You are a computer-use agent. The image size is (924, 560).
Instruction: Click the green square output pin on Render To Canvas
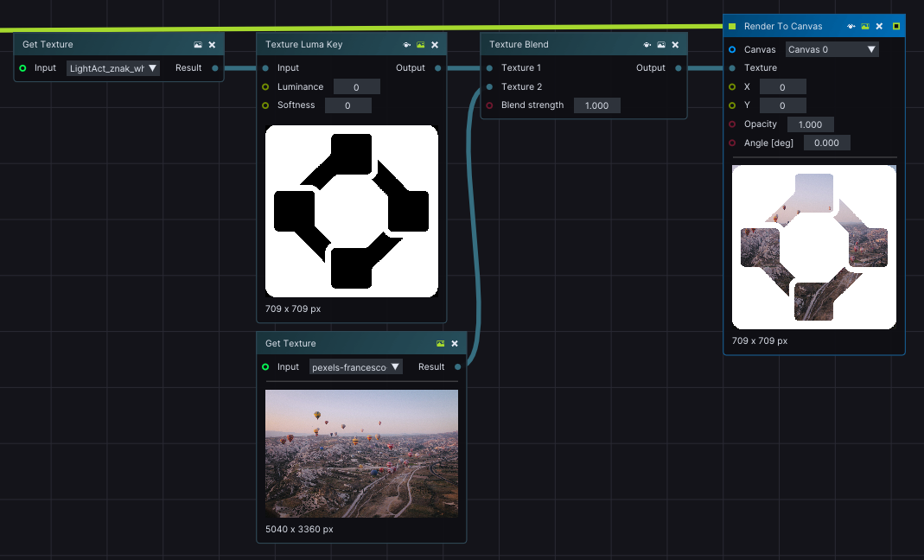pos(896,27)
